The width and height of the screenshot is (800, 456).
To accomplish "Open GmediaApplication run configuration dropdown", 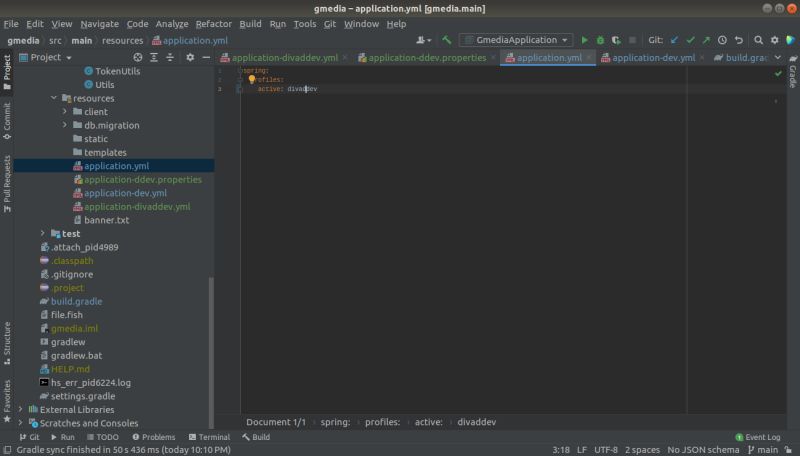I will coord(515,40).
